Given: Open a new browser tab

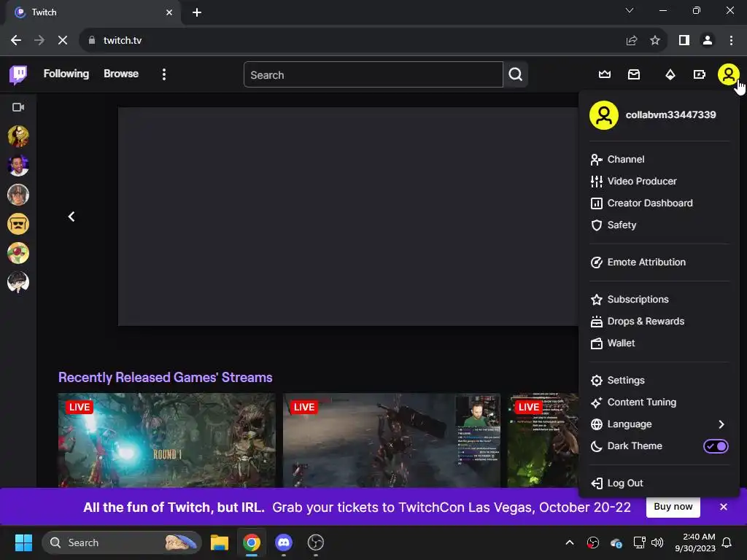Looking at the screenshot, I should [197, 12].
